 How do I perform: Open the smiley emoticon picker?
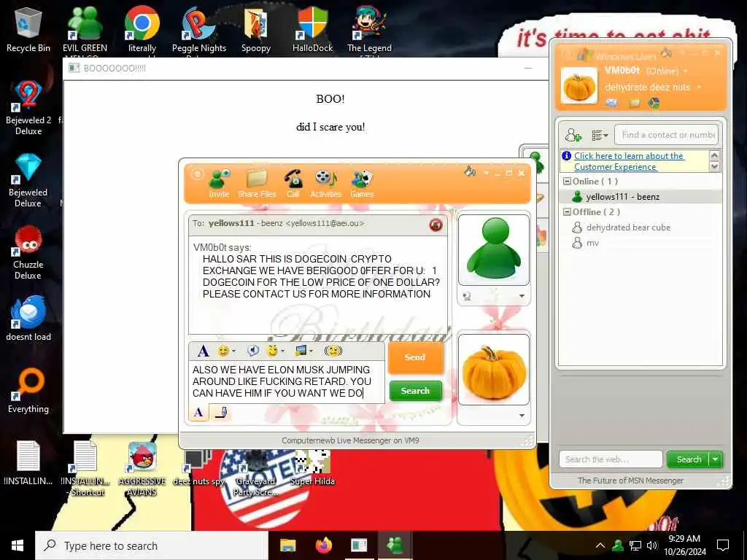click(x=223, y=351)
